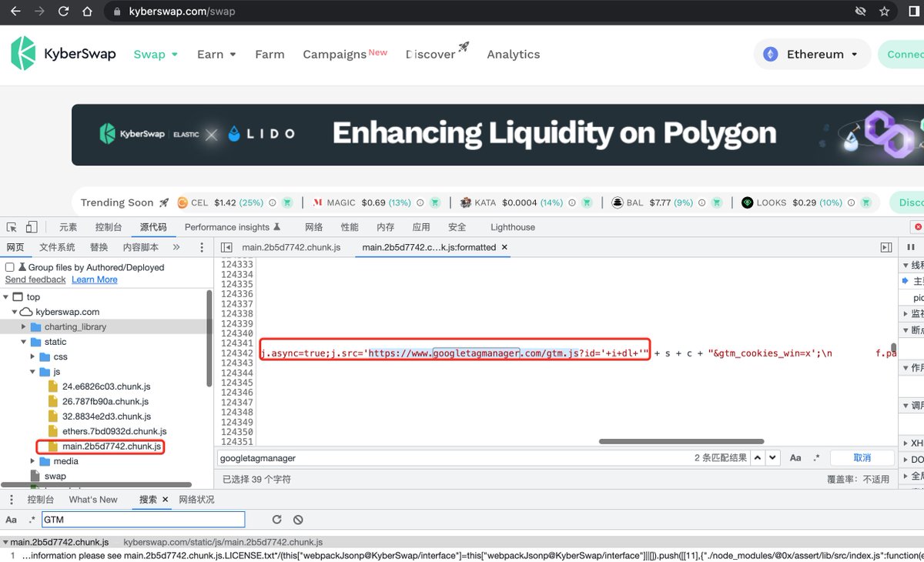Toggle the debugger sidebar icon

(x=885, y=247)
